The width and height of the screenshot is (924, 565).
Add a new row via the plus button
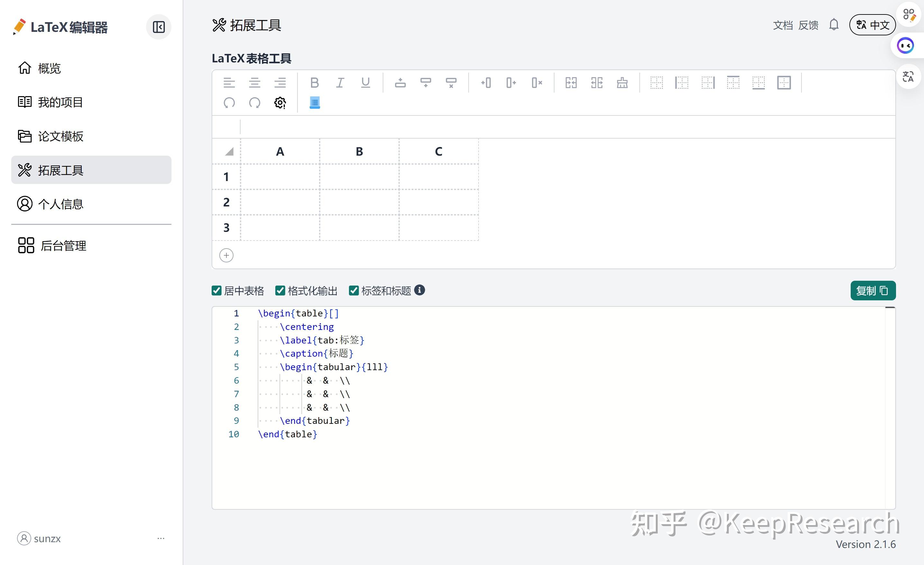coord(226,255)
